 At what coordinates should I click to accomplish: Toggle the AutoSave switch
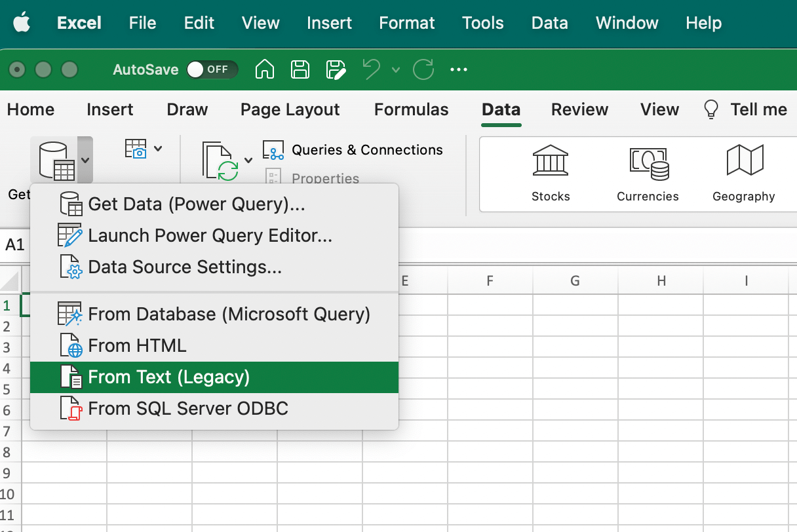coord(211,69)
